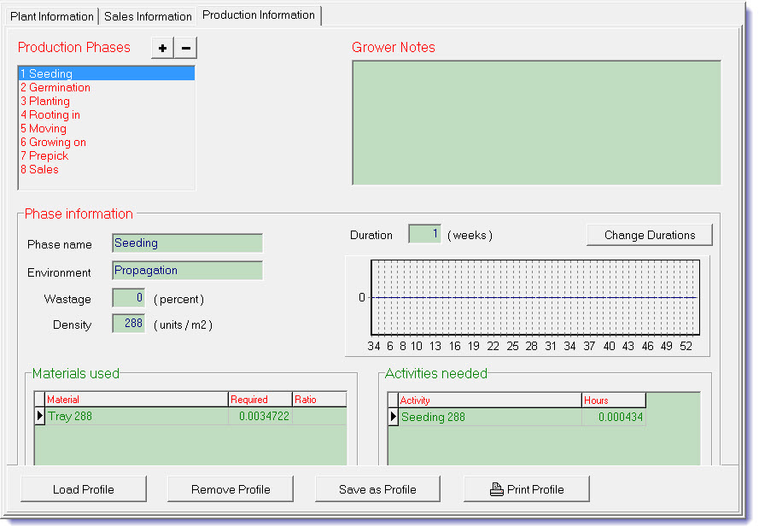This screenshot has height=532, width=759.
Task: Select row arrow for Seeding 288 activity
Action: tap(393, 417)
